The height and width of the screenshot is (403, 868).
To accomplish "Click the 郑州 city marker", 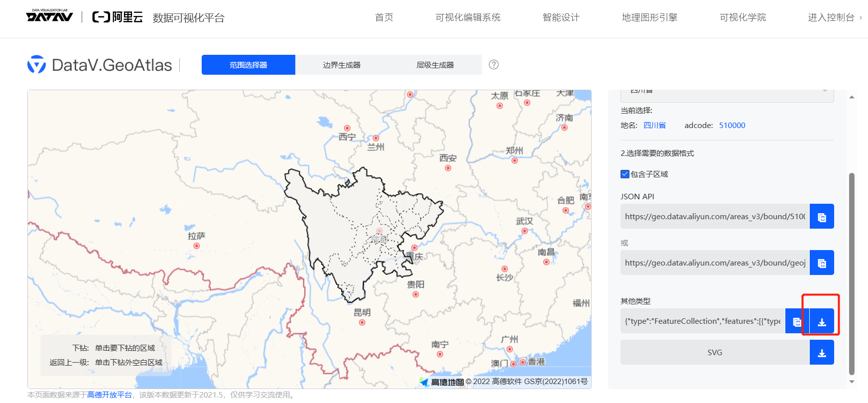I will point(514,160).
